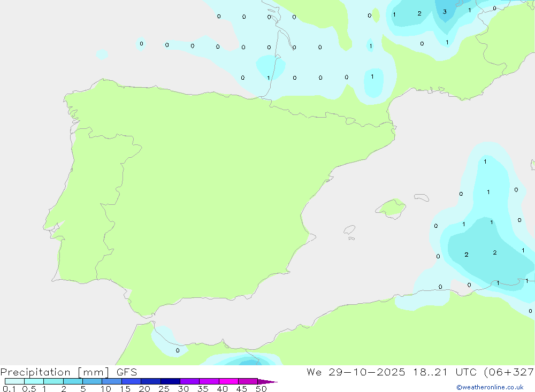535x392 pixels.
Task: Click the legend's above-50 arrow tip
Action: point(268,382)
